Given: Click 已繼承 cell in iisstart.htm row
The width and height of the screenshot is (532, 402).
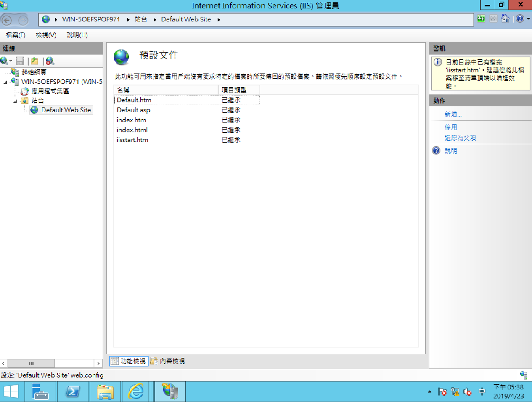Looking at the screenshot, I should 231,140.
